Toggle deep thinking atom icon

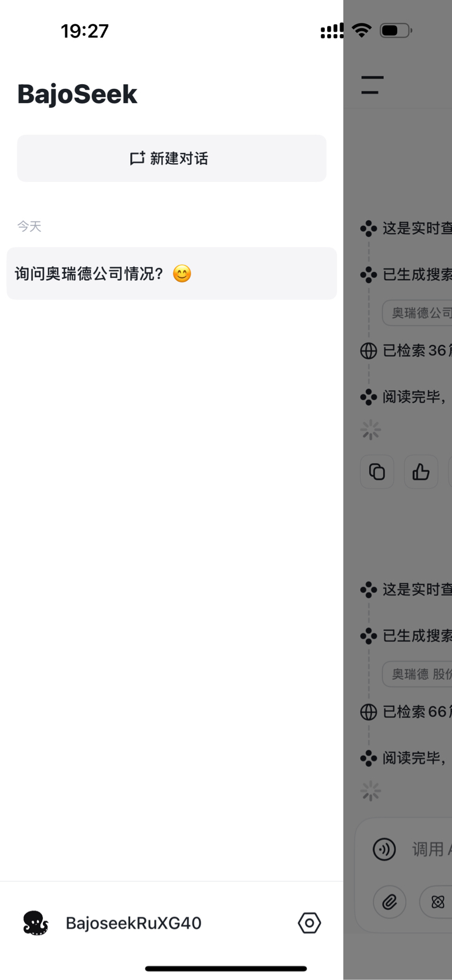pyautogui.click(x=437, y=902)
